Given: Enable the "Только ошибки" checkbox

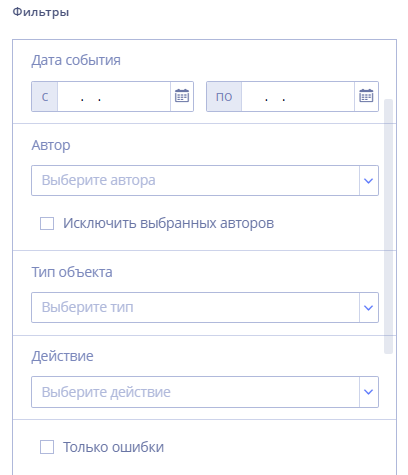Looking at the screenshot, I should point(47,447).
